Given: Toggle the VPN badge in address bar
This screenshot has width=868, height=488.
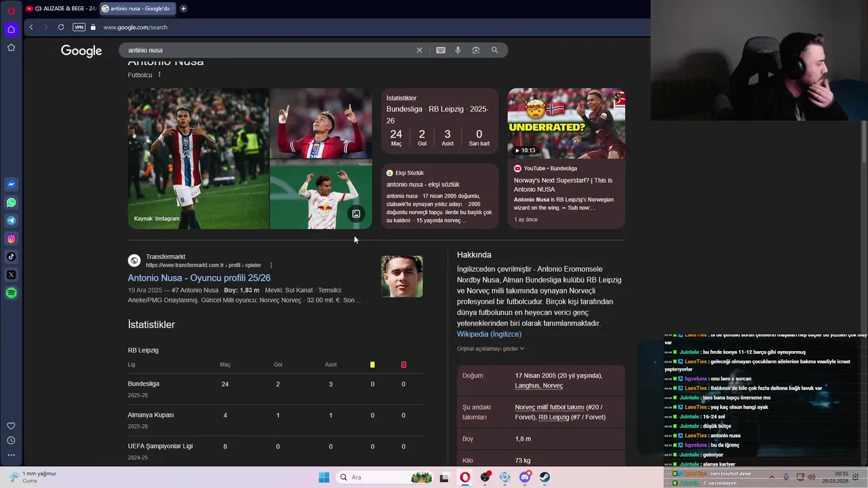Looking at the screenshot, I should tap(79, 27).
